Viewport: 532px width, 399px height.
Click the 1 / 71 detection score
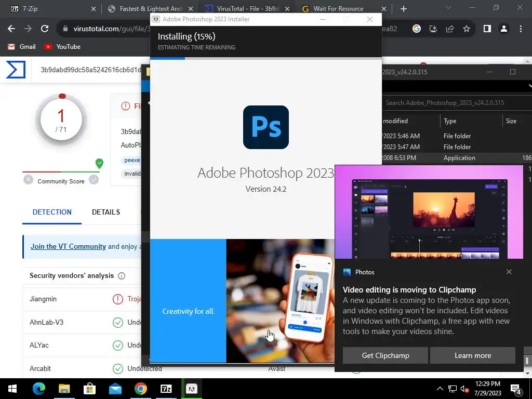point(61,120)
